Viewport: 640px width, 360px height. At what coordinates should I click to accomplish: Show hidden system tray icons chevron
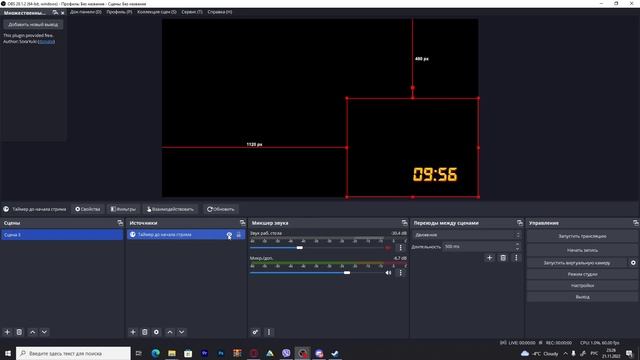[x=565, y=353]
